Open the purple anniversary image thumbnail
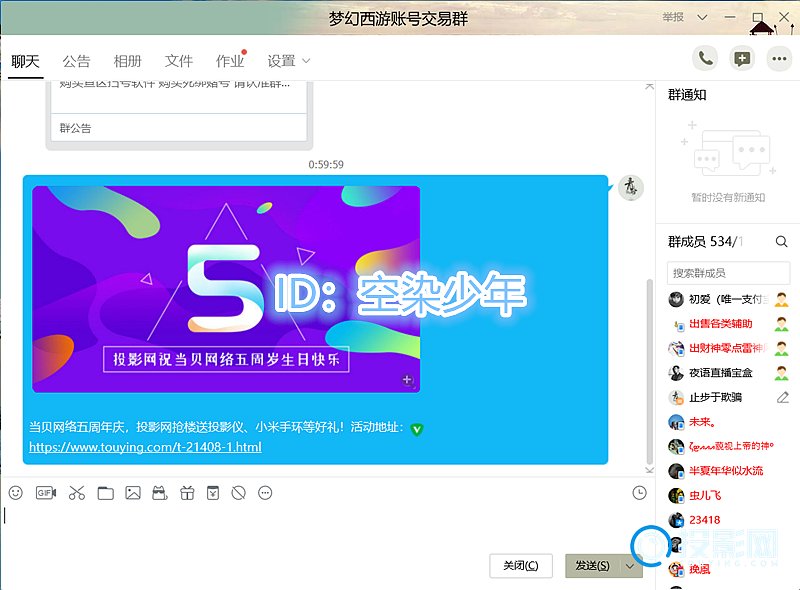This screenshot has width=800, height=590. 226,289
